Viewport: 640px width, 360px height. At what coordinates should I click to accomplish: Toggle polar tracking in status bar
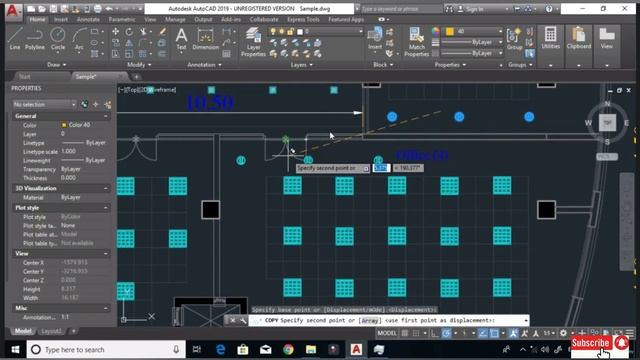(x=447, y=333)
